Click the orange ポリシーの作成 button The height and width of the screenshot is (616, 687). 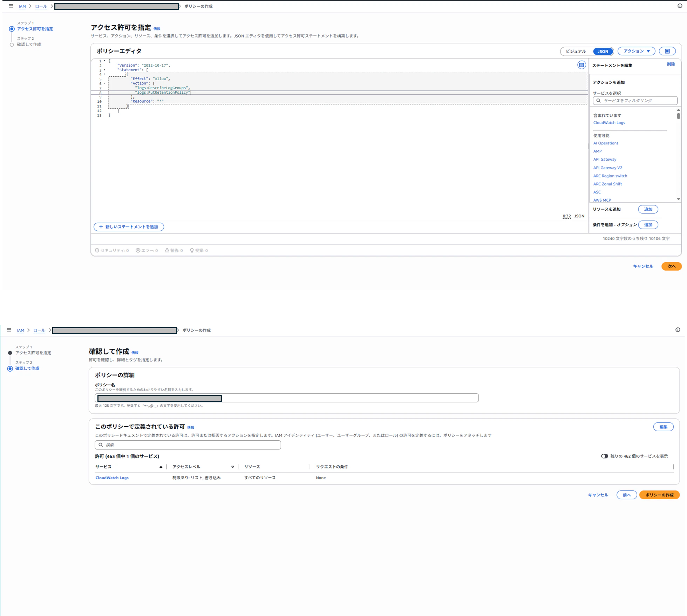click(659, 495)
